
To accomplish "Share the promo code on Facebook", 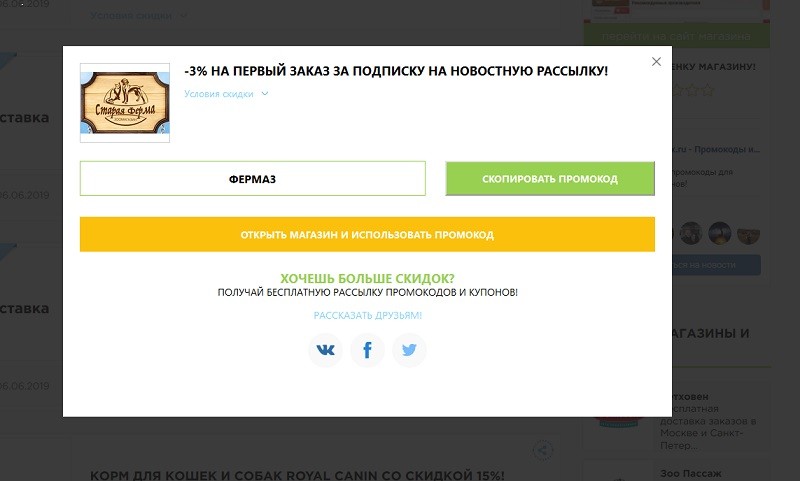I will tap(367, 350).
